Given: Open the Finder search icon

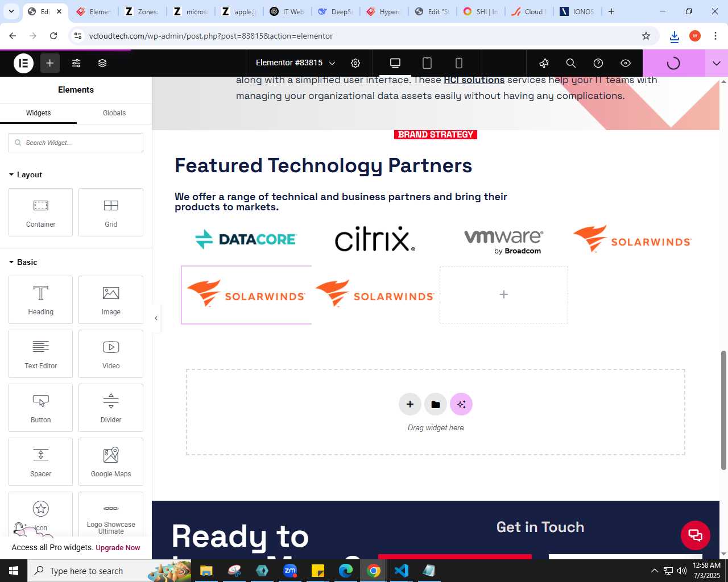Looking at the screenshot, I should (x=571, y=63).
